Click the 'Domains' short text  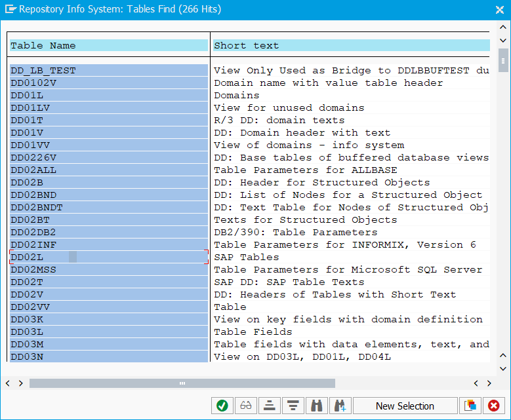tap(237, 96)
